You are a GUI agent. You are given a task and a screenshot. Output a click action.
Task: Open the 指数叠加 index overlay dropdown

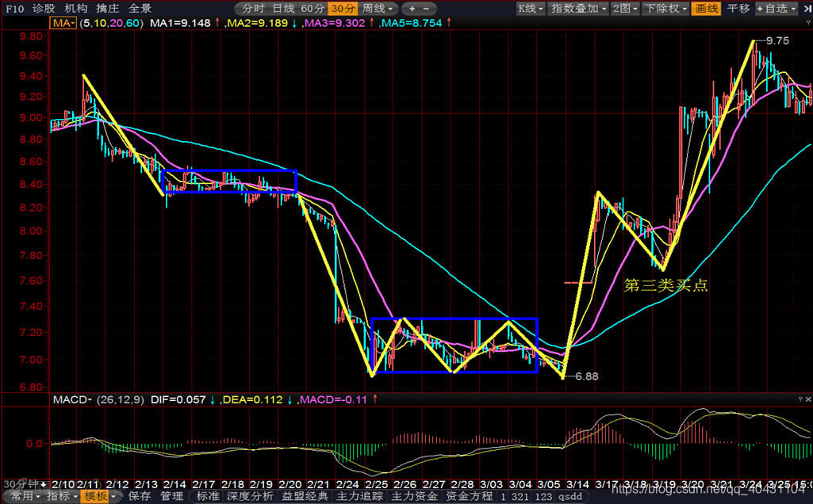pos(579,9)
